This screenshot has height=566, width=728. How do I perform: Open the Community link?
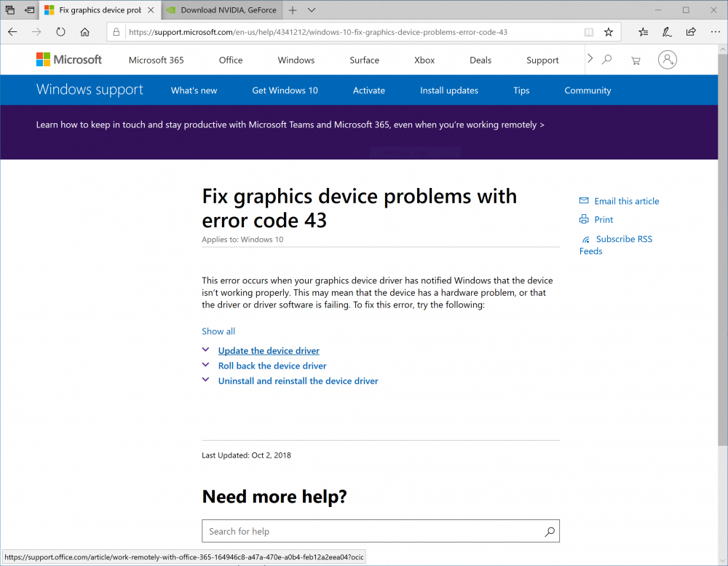[587, 90]
